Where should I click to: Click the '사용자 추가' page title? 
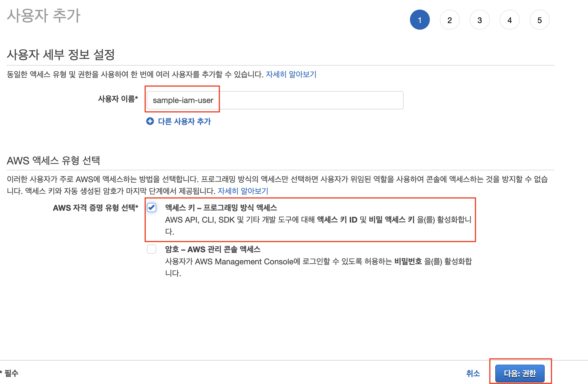(44, 16)
